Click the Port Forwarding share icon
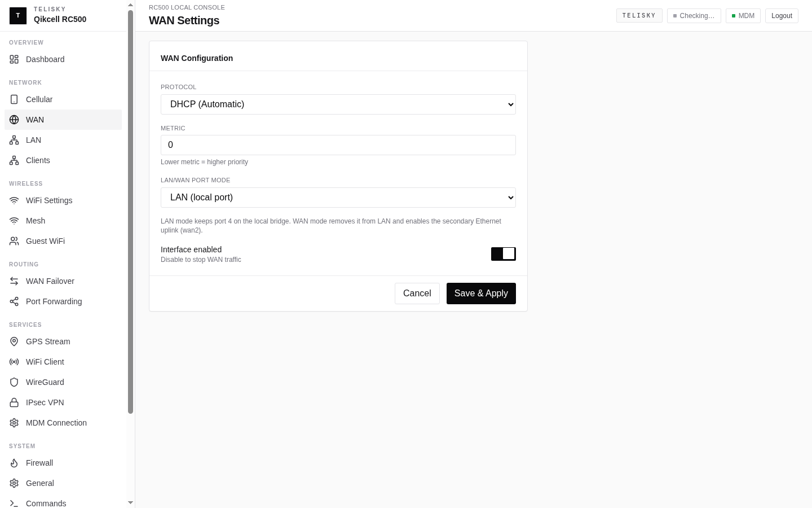 click(x=14, y=301)
